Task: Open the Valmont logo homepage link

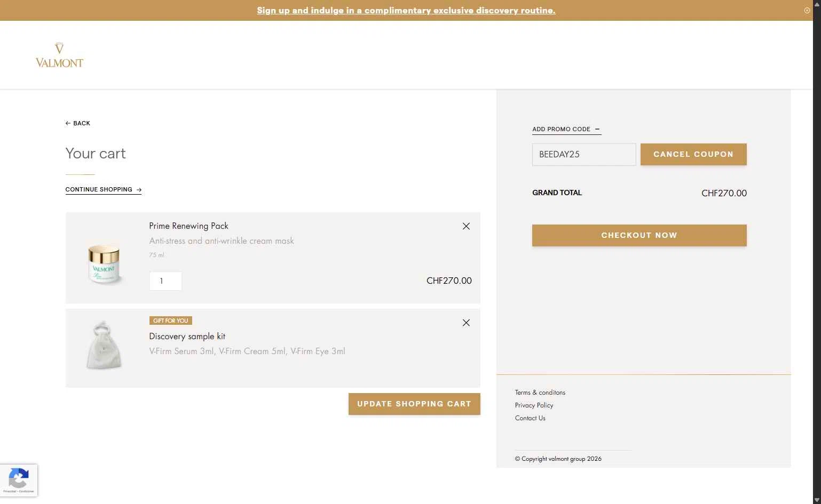Action: (59, 55)
